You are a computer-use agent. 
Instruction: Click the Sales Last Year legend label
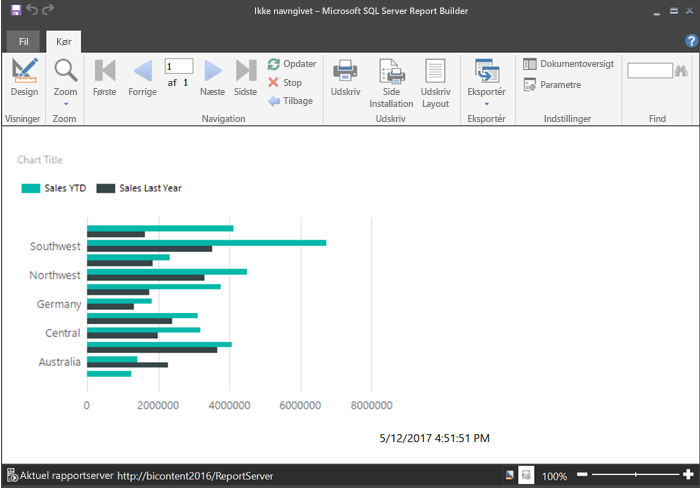[x=150, y=188]
